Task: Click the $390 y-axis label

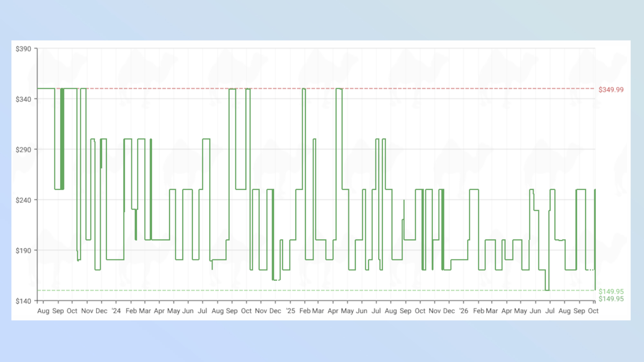Action: [24, 49]
